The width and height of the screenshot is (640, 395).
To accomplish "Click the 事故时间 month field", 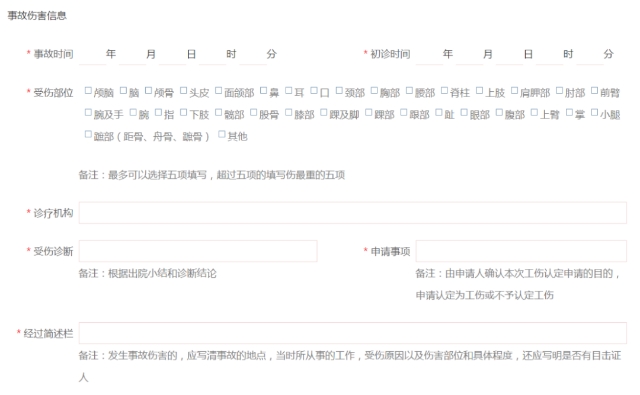I will pyautogui.click(x=132, y=55).
